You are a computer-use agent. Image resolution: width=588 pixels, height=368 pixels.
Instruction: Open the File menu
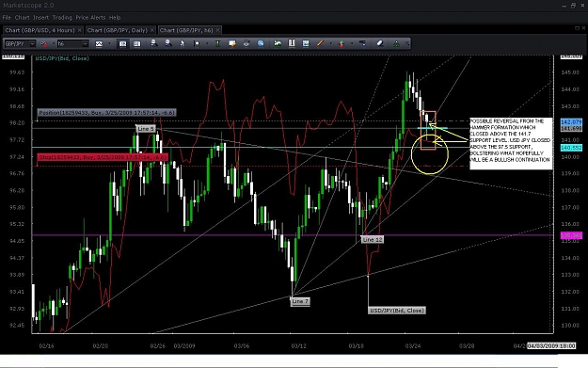(x=7, y=18)
